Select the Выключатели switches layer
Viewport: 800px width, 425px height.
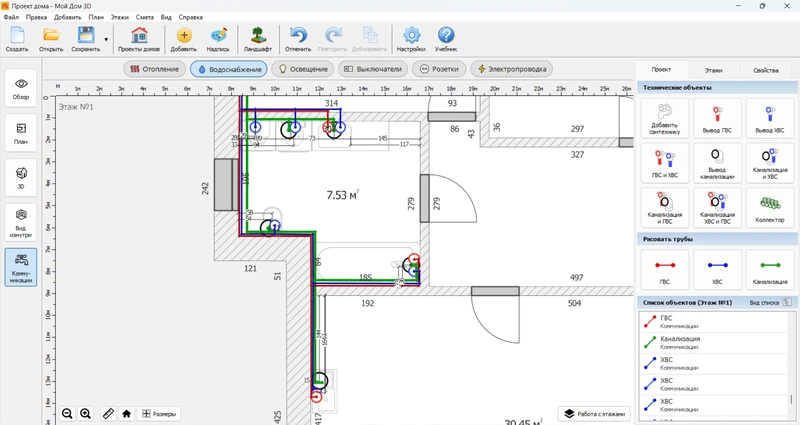373,69
